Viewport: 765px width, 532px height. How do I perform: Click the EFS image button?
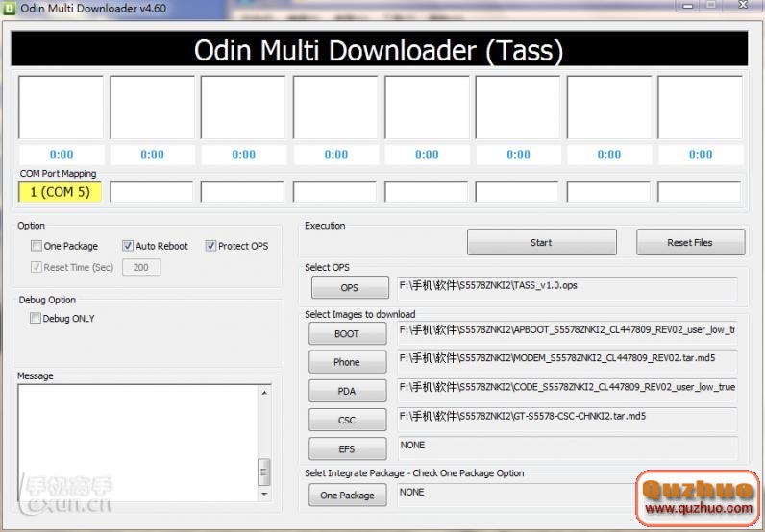point(347,448)
